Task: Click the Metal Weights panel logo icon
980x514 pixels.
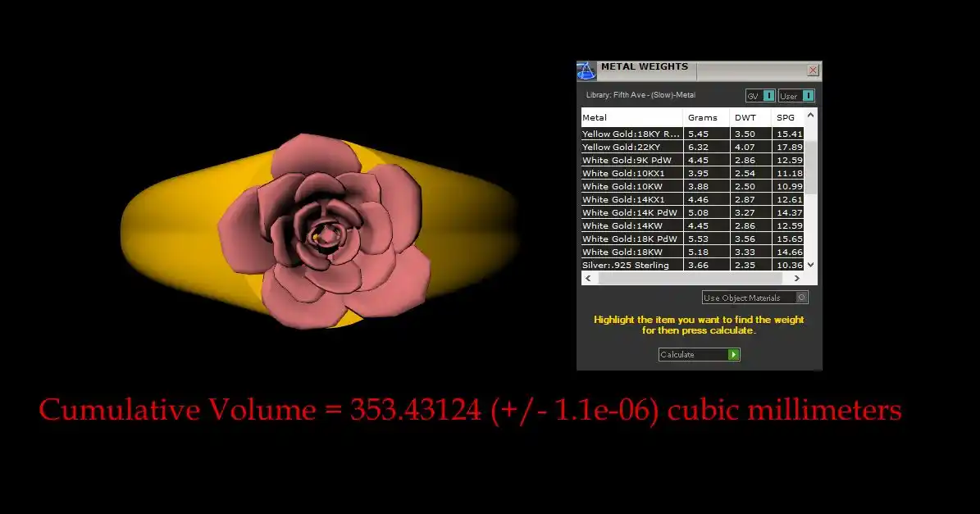Action: coord(586,71)
